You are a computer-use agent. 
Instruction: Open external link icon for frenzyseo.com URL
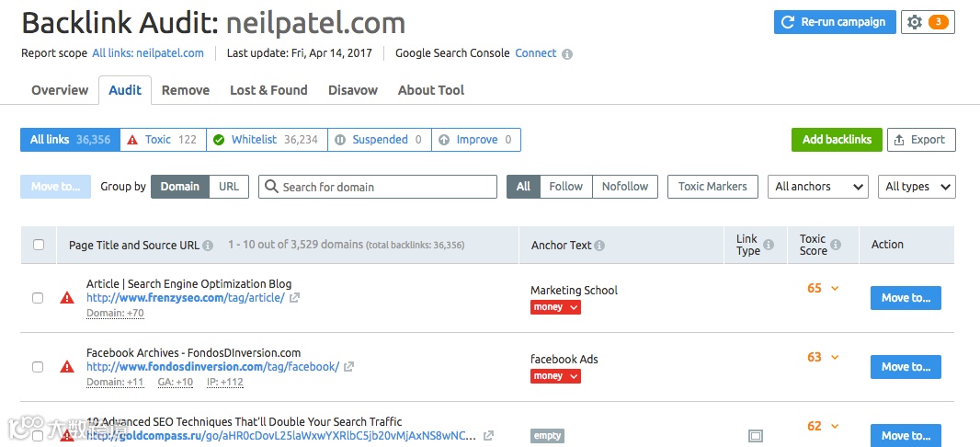tap(294, 298)
